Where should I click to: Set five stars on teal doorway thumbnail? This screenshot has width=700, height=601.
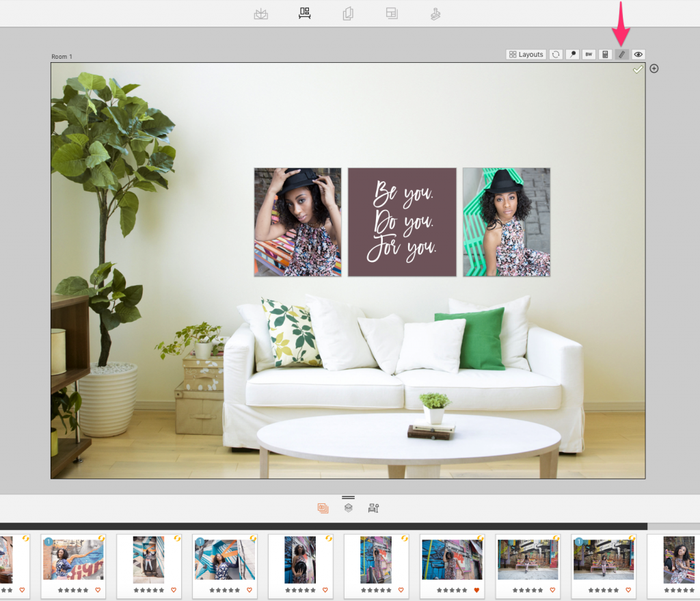(x=161, y=590)
